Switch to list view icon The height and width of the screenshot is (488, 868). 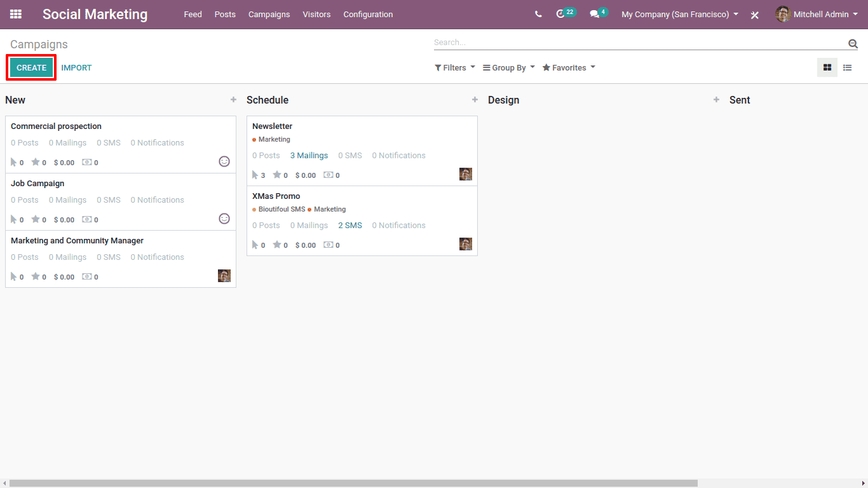[x=848, y=67]
